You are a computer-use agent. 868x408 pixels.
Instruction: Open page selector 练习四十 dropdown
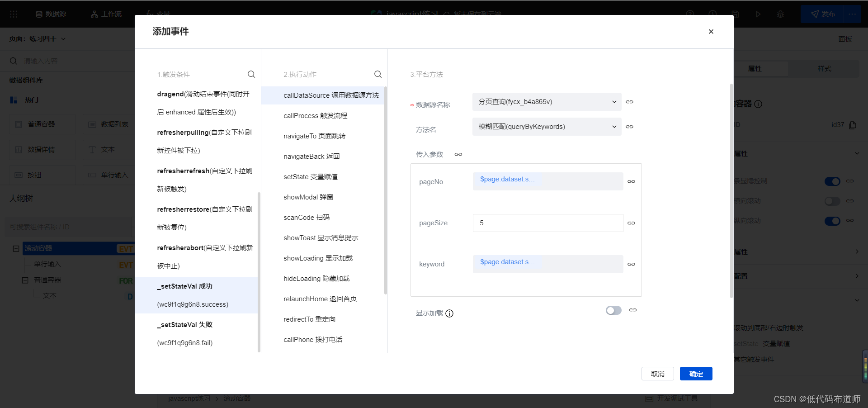pyautogui.click(x=38, y=39)
